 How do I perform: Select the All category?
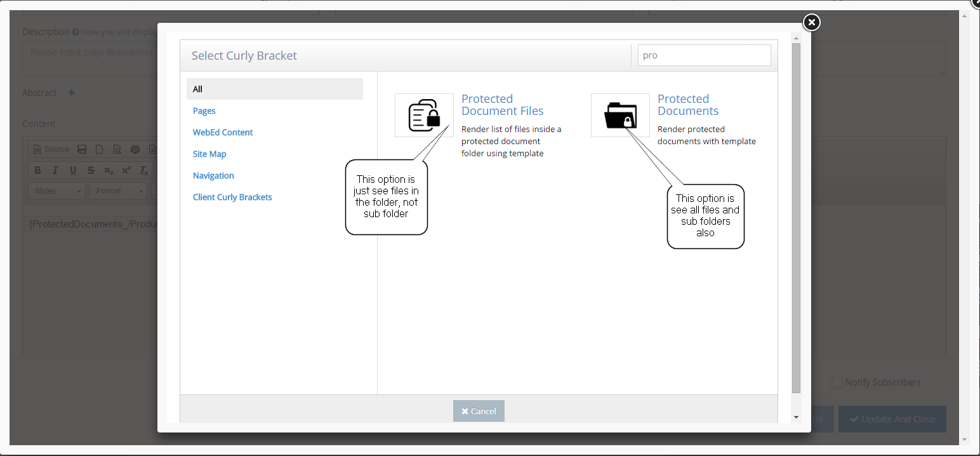(x=274, y=89)
